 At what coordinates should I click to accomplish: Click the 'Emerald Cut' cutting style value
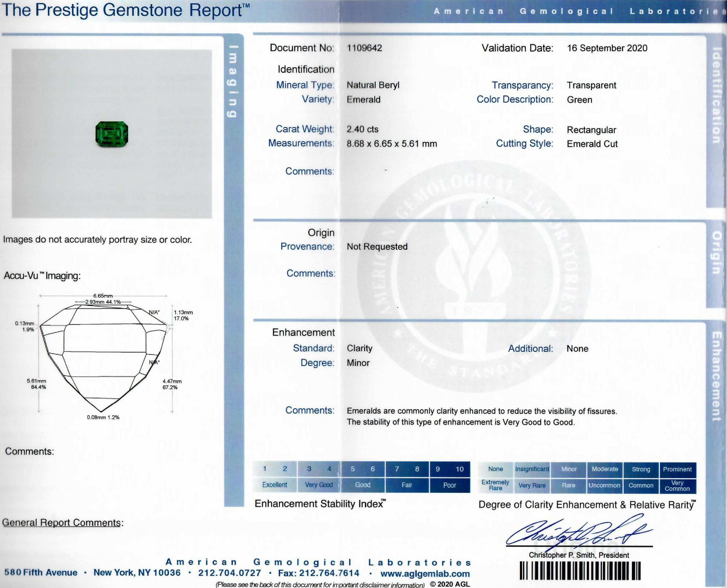(x=592, y=144)
